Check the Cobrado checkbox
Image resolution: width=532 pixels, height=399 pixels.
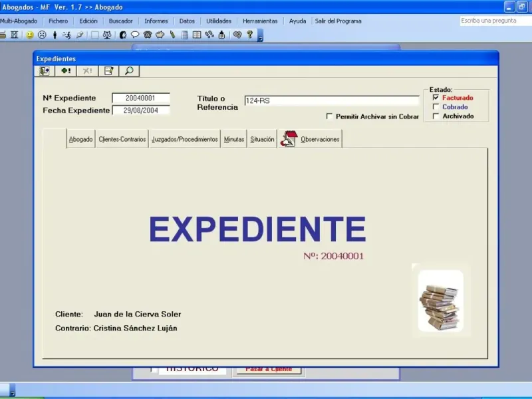point(436,107)
